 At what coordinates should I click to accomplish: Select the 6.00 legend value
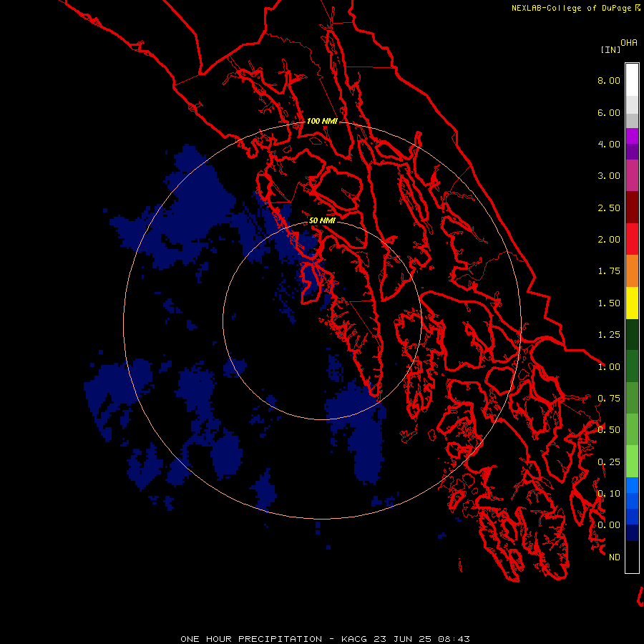tap(609, 112)
